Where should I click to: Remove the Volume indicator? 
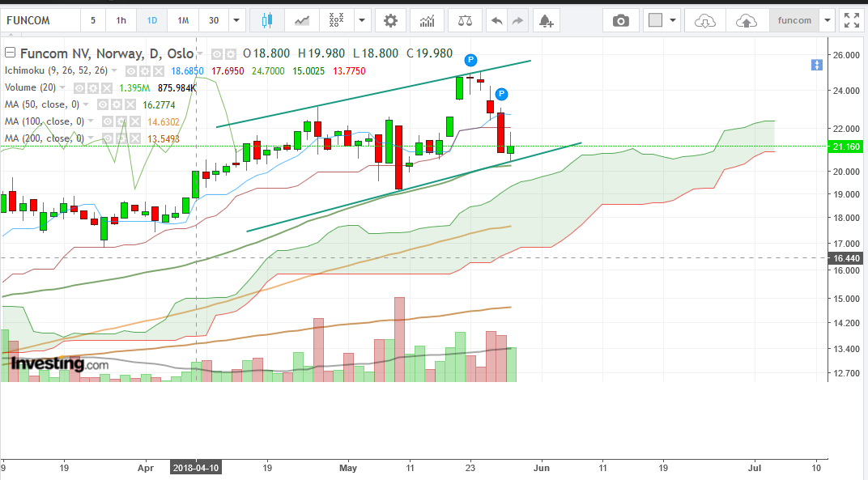pos(107,88)
